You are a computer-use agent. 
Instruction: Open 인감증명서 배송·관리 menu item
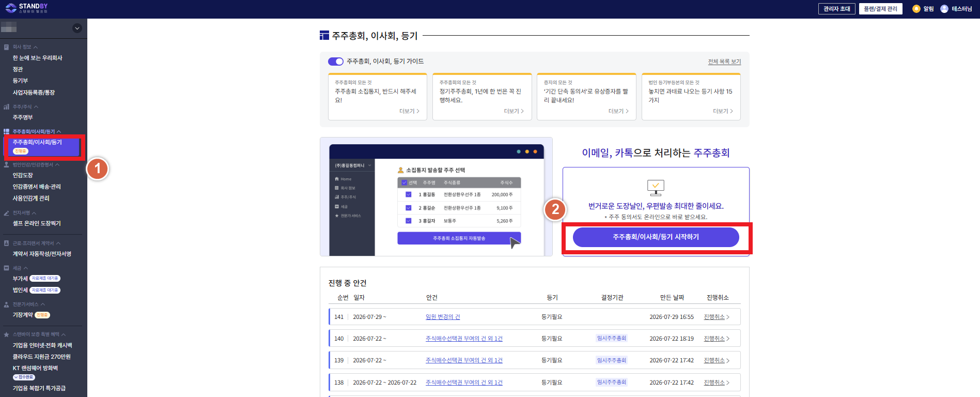click(x=37, y=187)
